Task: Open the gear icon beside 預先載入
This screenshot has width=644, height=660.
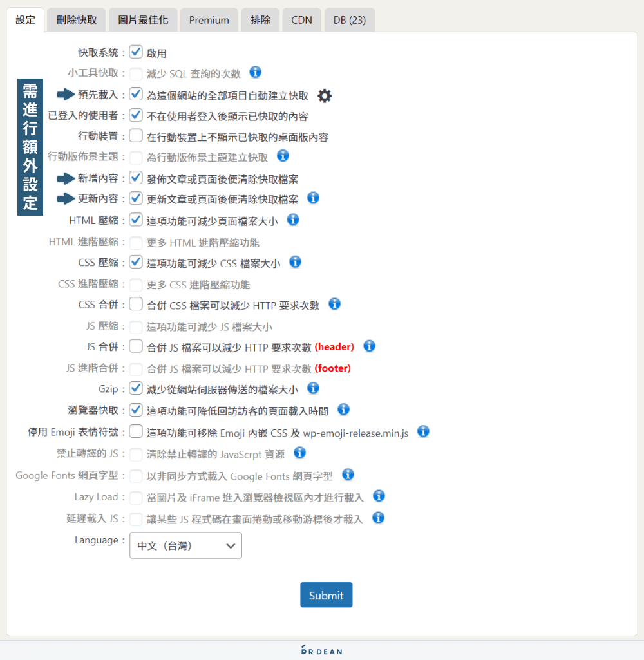Action: click(325, 95)
